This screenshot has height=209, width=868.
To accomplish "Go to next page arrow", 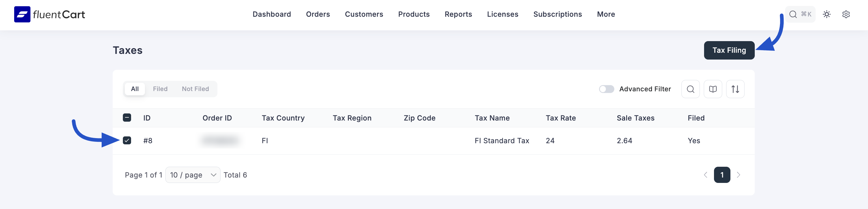I will 738,175.
